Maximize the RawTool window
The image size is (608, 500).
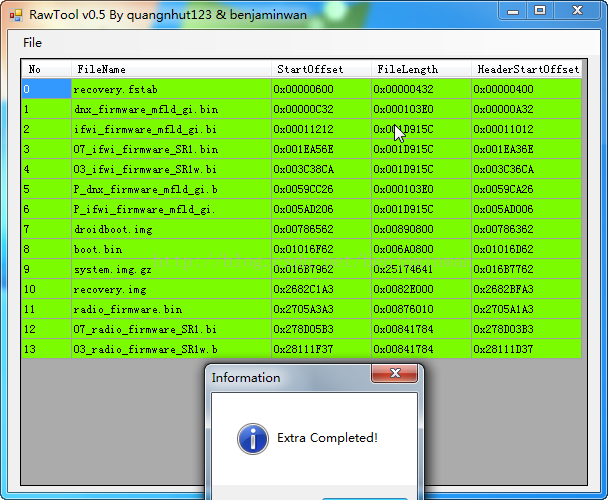tap(540, 11)
